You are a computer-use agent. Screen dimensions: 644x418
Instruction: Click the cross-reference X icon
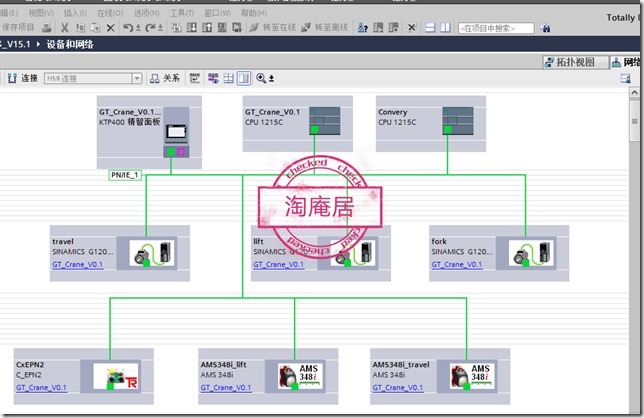pyautogui.click(x=411, y=28)
